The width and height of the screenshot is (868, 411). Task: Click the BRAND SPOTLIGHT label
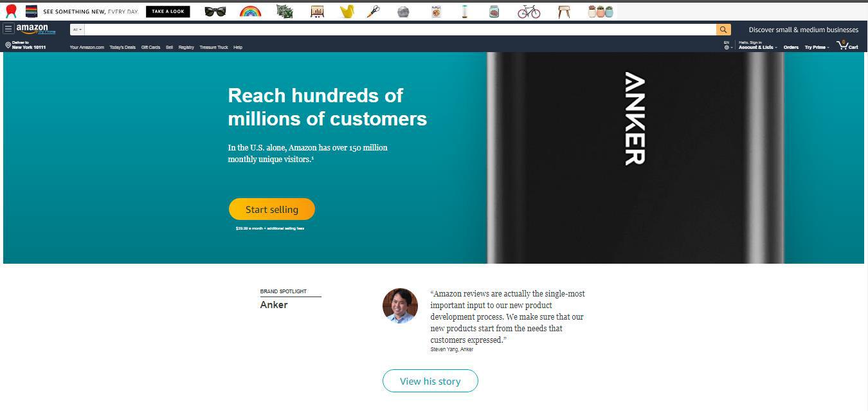[x=284, y=291]
